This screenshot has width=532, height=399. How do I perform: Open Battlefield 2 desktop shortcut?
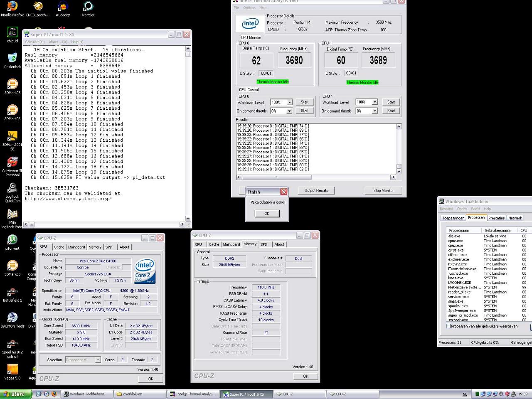(x=12, y=294)
